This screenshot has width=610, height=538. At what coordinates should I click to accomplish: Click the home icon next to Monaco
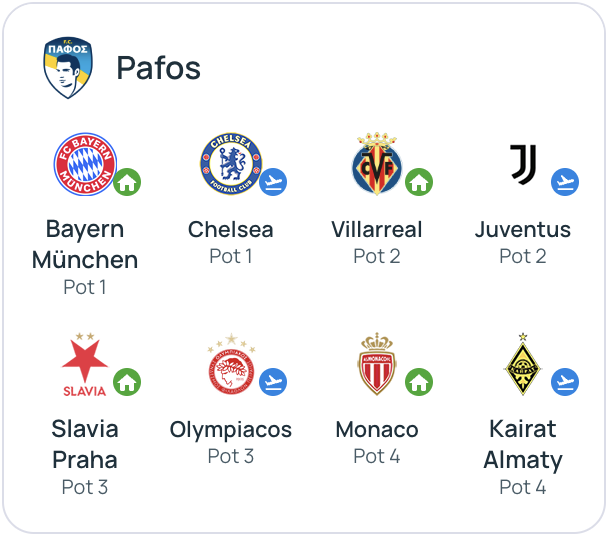[419, 382]
